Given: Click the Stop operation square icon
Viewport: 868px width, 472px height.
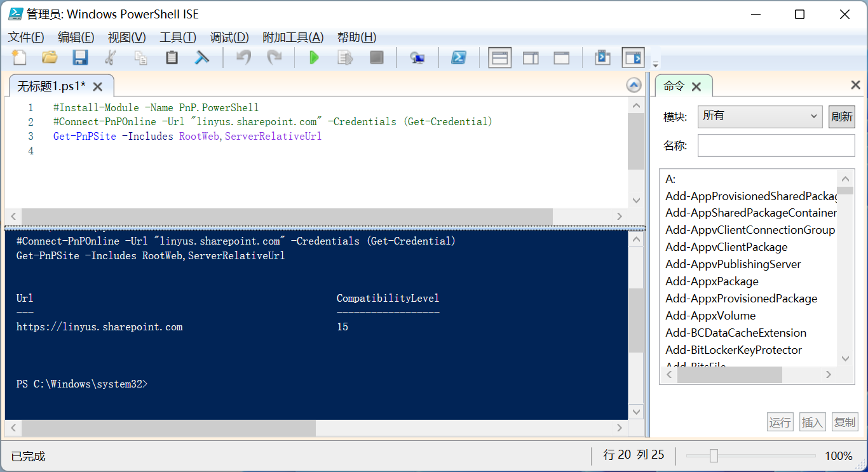Looking at the screenshot, I should coord(376,58).
